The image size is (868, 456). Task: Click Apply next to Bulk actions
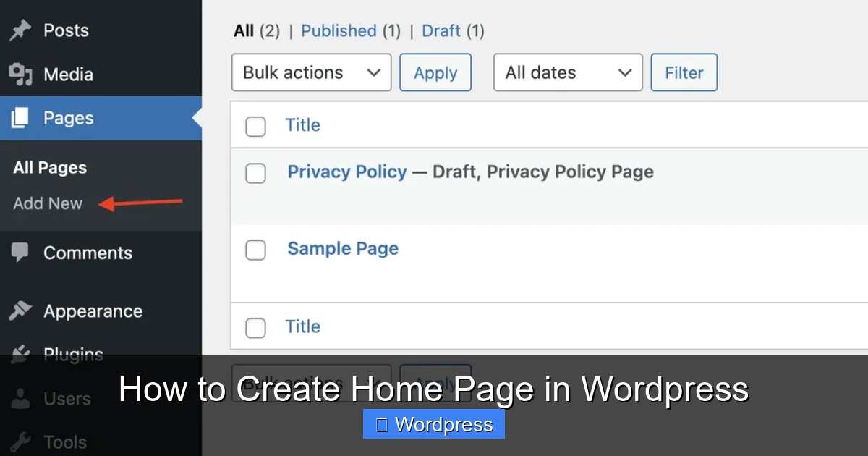(435, 72)
